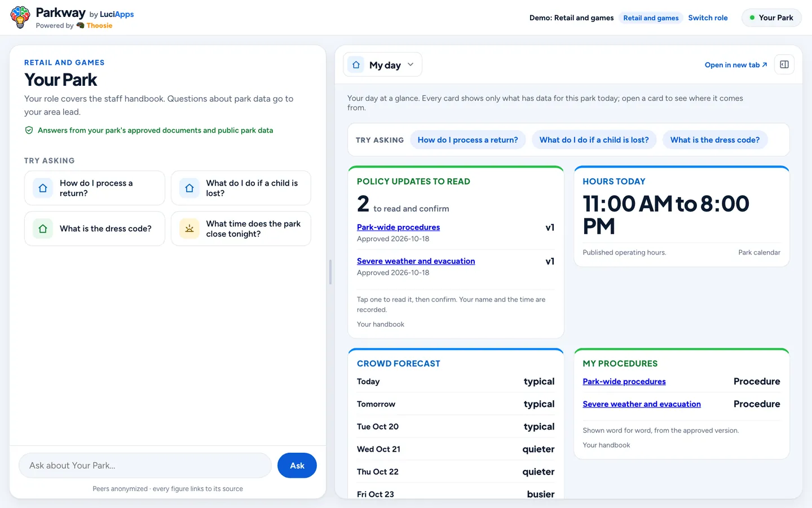Focus the Ask about Your Park input
The width and height of the screenshot is (812, 508).
pyautogui.click(x=145, y=466)
